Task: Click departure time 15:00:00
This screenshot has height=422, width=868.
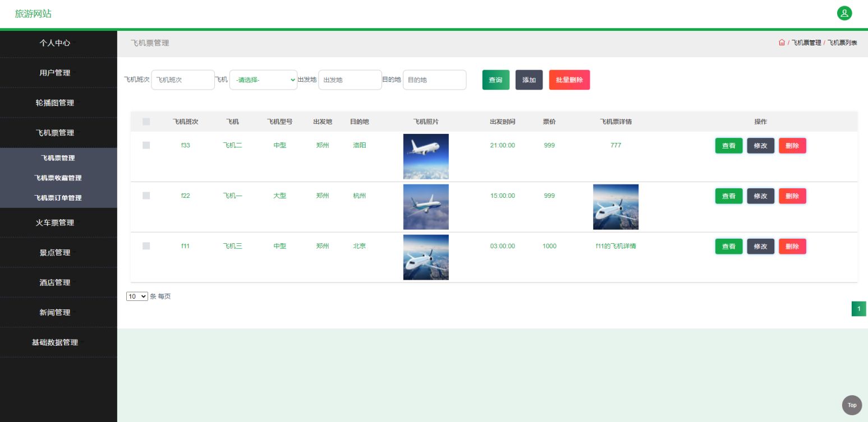Action: [502, 196]
